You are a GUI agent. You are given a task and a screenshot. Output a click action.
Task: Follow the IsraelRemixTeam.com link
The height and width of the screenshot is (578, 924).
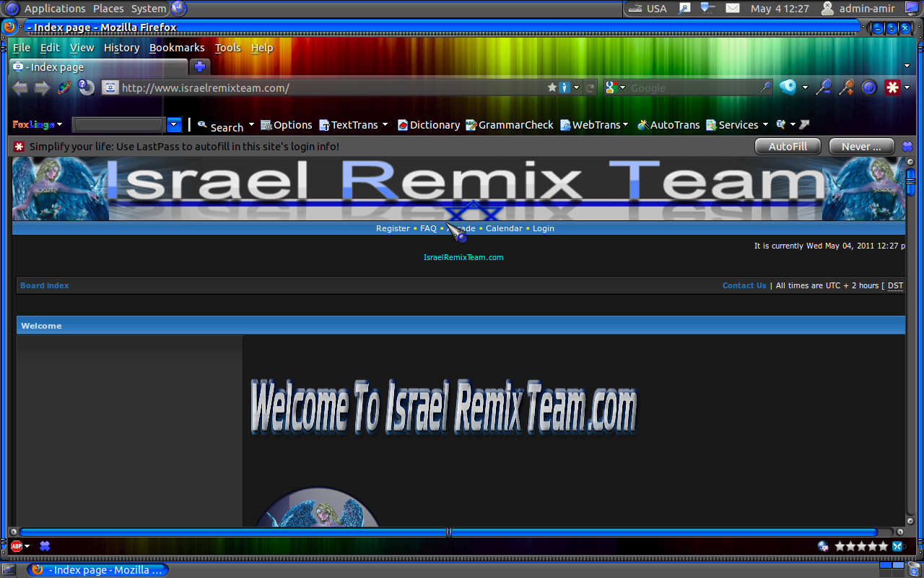pos(463,257)
